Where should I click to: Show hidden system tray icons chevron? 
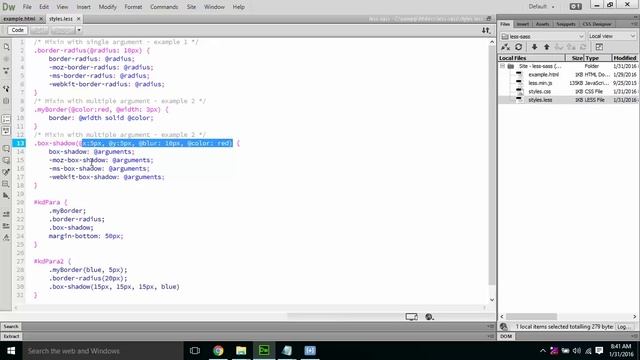click(x=542, y=351)
